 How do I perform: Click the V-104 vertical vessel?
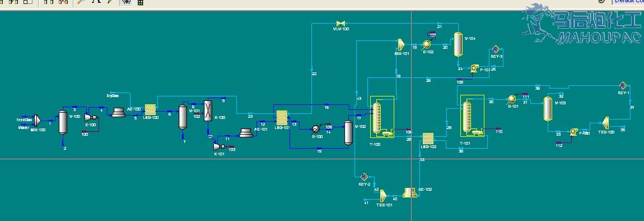pos(458,44)
